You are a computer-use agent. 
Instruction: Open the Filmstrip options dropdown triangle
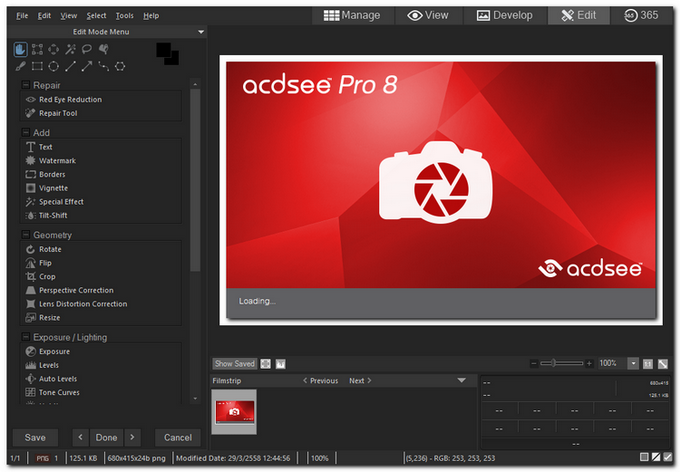click(461, 380)
